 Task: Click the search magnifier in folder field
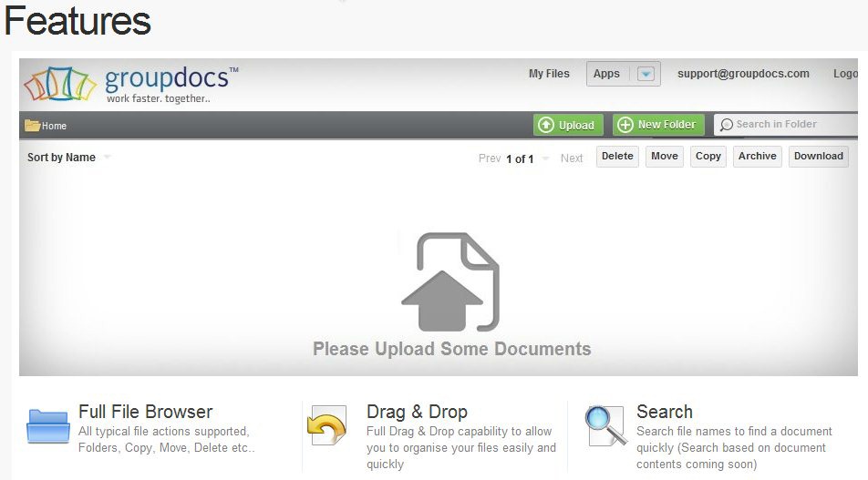coord(727,125)
